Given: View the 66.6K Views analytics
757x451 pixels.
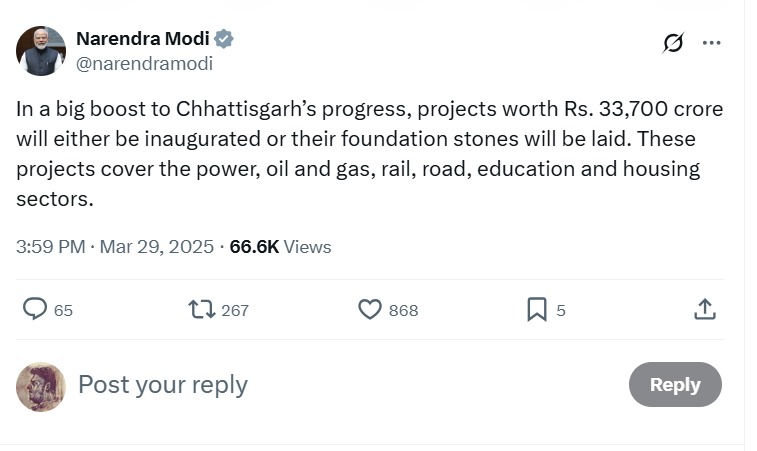Looking at the screenshot, I should 280,246.
